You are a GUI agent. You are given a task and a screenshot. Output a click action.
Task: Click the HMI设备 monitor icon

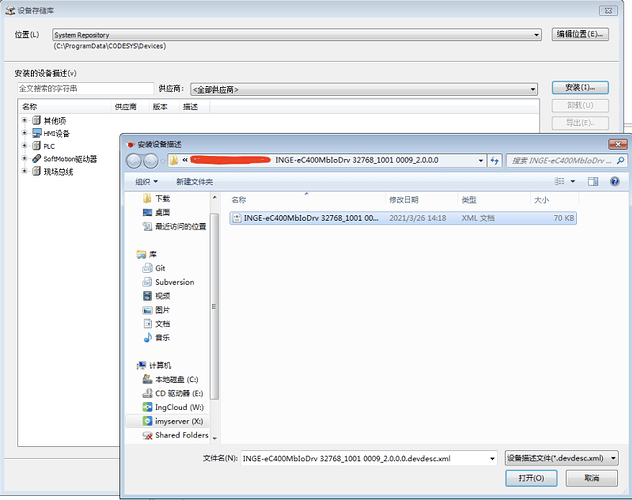pos(37,133)
